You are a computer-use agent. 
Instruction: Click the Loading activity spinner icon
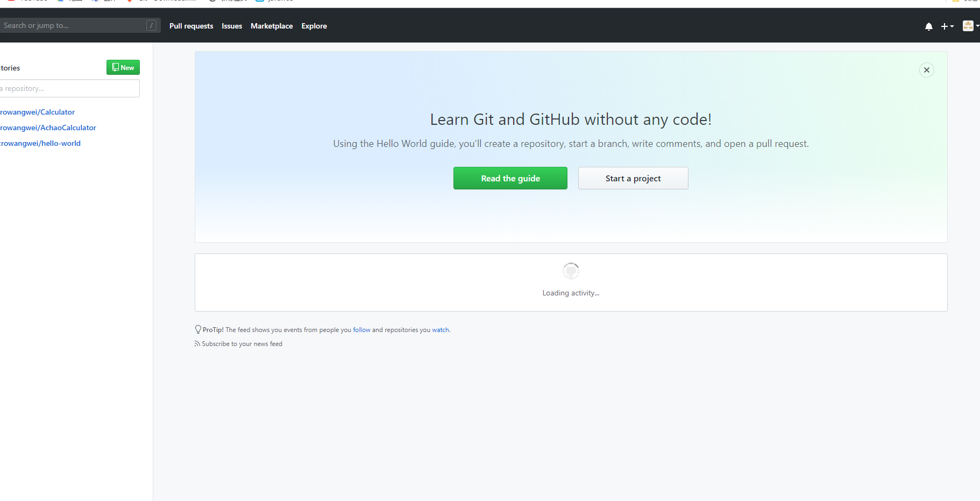(x=571, y=271)
